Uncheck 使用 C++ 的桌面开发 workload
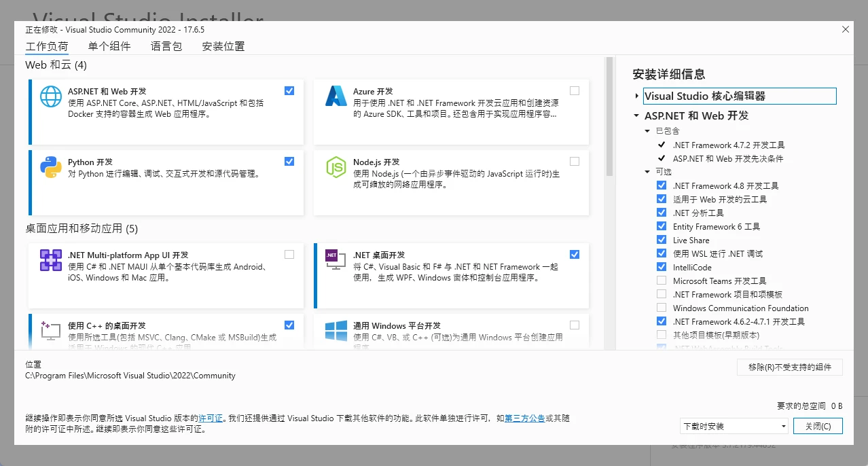This screenshot has width=868, height=466. (x=289, y=325)
